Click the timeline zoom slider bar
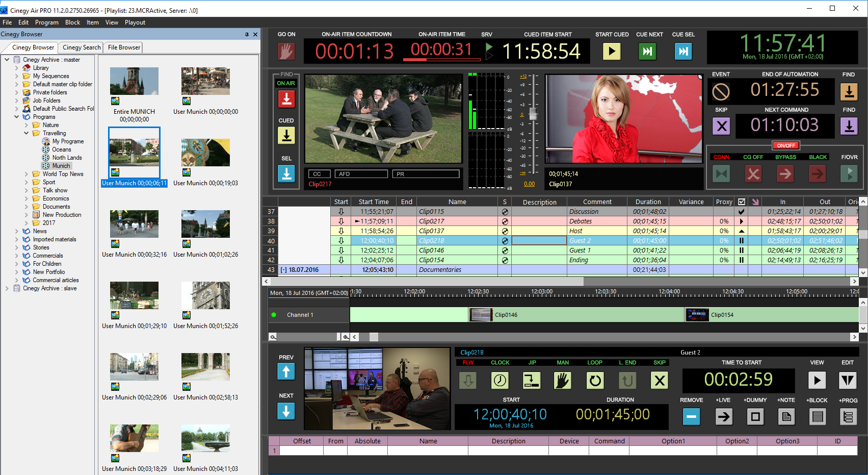 coord(307,337)
